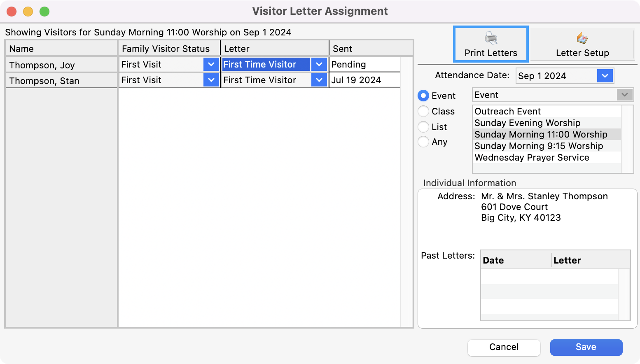Select the Class radio button
Screen dimensions: 640x364
pyautogui.click(x=423, y=111)
